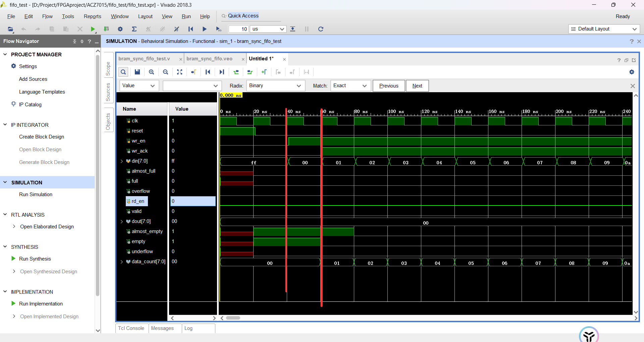Close the Untitled 1 waveform tab
This screenshot has height=342, width=644.
tap(284, 59)
